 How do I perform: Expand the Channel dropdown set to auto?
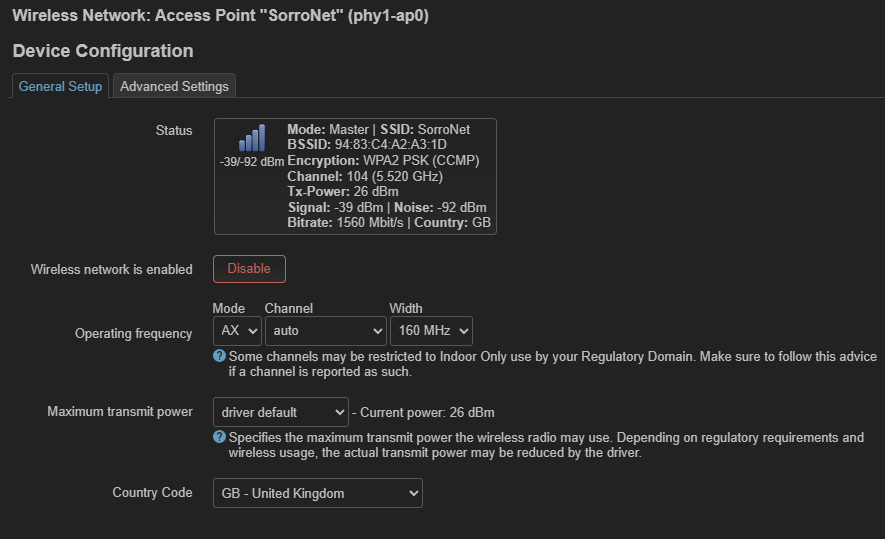tap(325, 330)
